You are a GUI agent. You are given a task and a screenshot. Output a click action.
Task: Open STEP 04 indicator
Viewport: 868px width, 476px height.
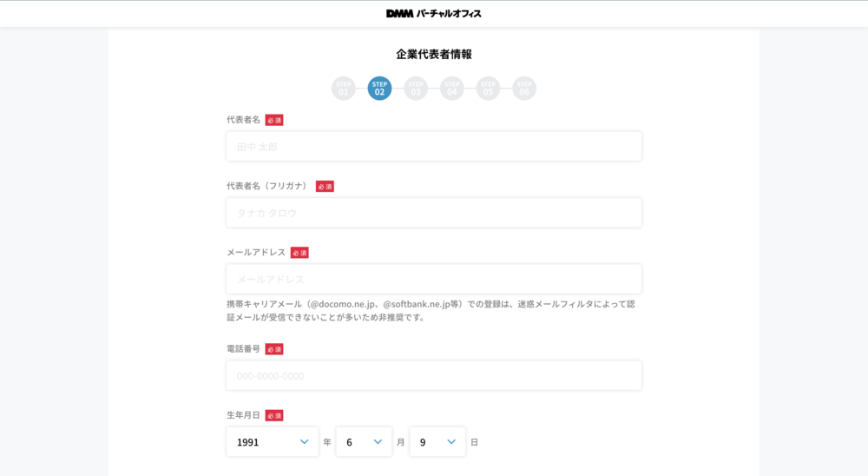point(451,88)
